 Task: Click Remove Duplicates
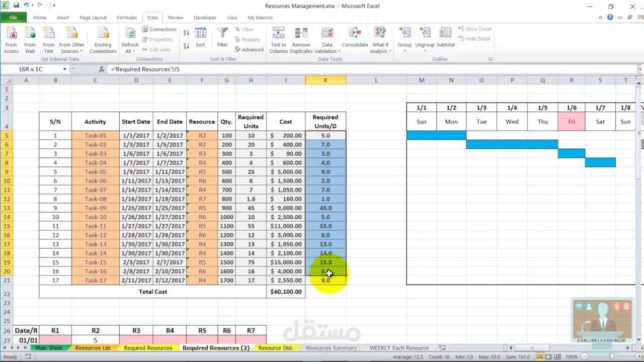click(x=301, y=40)
